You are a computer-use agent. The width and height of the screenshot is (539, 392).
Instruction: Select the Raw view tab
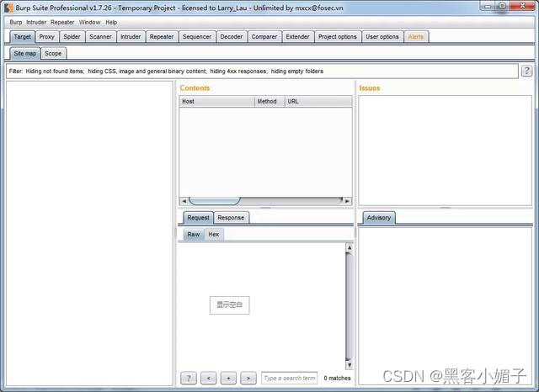(x=194, y=235)
